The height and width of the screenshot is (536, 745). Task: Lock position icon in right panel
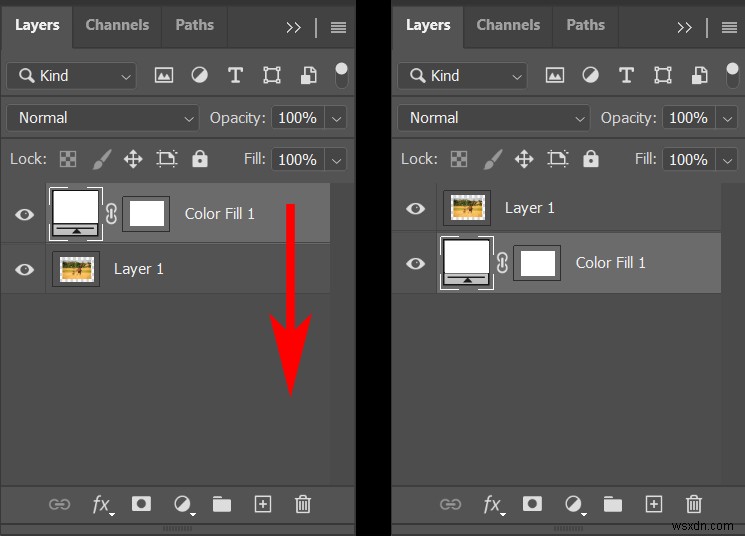pyautogui.click(x=524, y=159)
